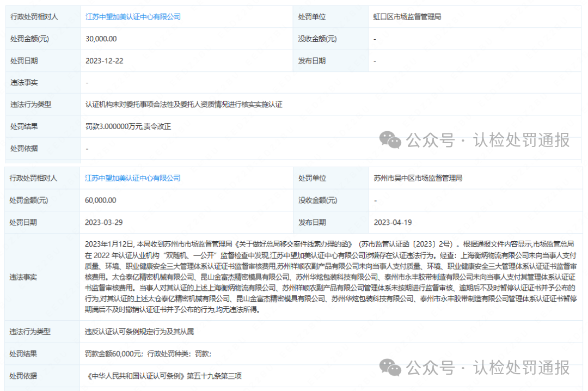The image size is (588, 391).
Task: Click the 罚款3.000000万元,责令改正 result text
Action: point(128,126)
